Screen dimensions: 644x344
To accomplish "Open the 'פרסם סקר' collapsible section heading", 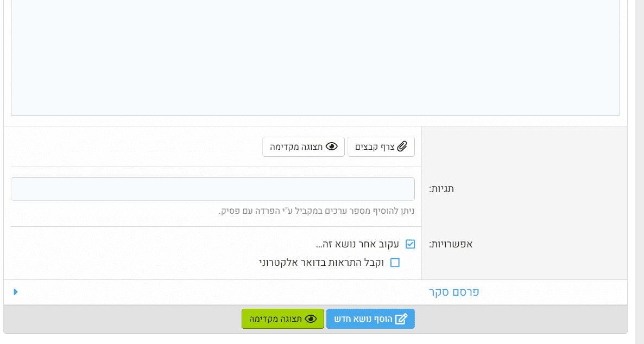I will point(454,292).
